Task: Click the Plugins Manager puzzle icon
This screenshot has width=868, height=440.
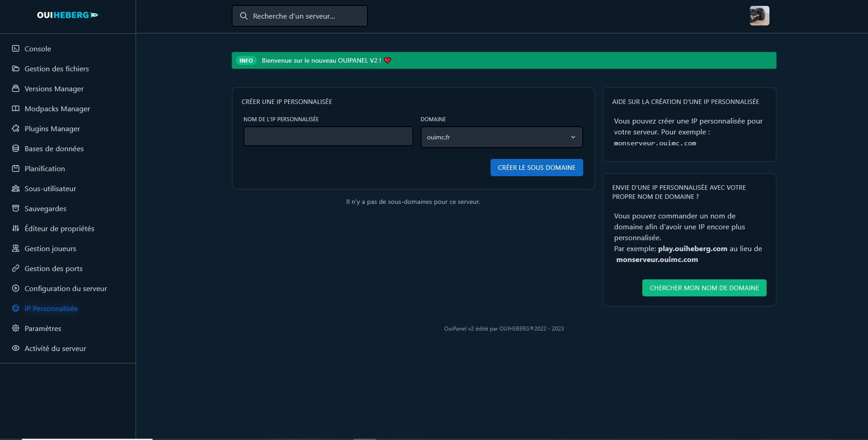Action: [x=15, y=129]
